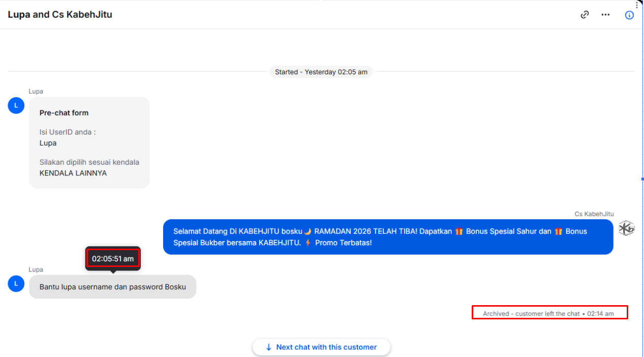644x357 pixels.
Task: Click the 'Pre-chat form' heading
Action: [x=64, y=113]
